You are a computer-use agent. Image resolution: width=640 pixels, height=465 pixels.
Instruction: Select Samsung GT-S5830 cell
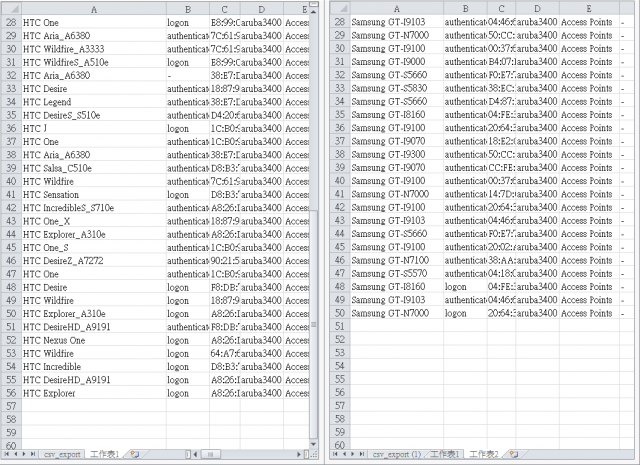(397, 88)
